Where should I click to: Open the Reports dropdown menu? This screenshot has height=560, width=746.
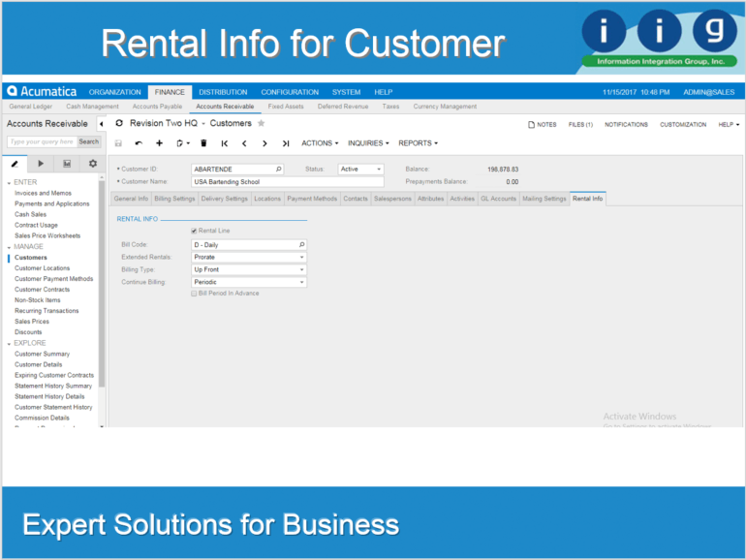(418, 143)
